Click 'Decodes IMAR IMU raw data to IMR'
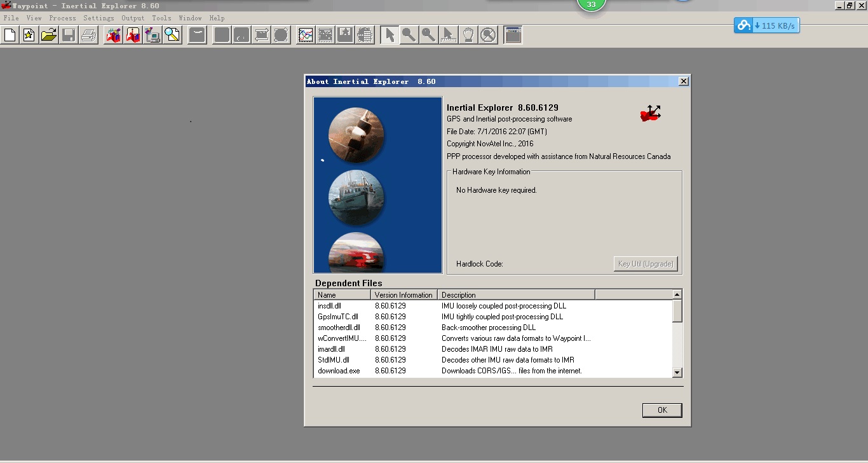This screenshot has height=463, width=868. click(497, 349)
